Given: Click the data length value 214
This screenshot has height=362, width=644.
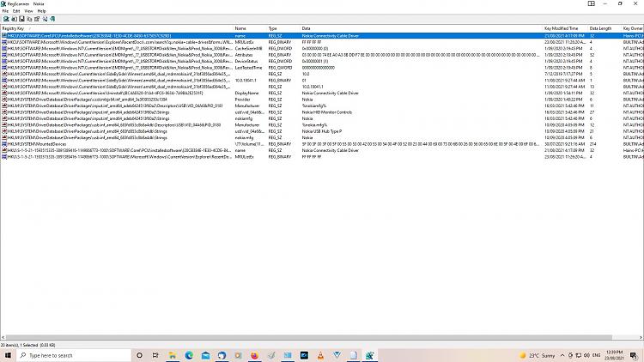Looking at the screenshot, I should coord(593,144).
